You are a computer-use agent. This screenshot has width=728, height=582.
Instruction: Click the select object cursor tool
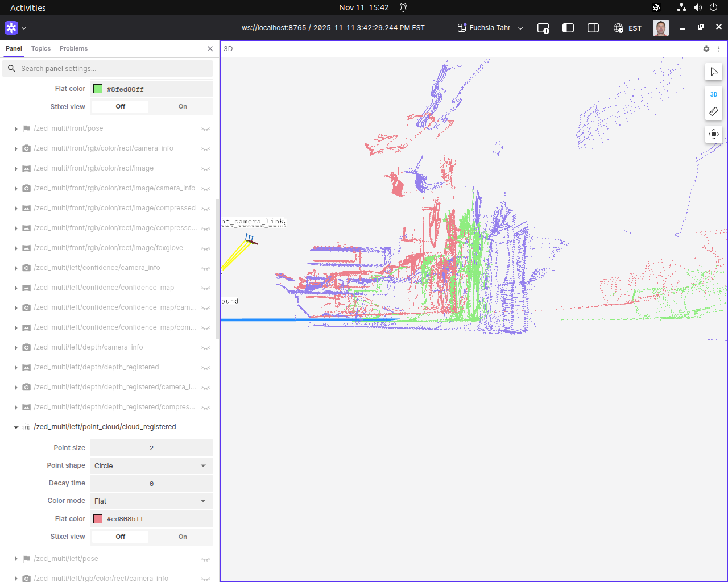(714, 72)
